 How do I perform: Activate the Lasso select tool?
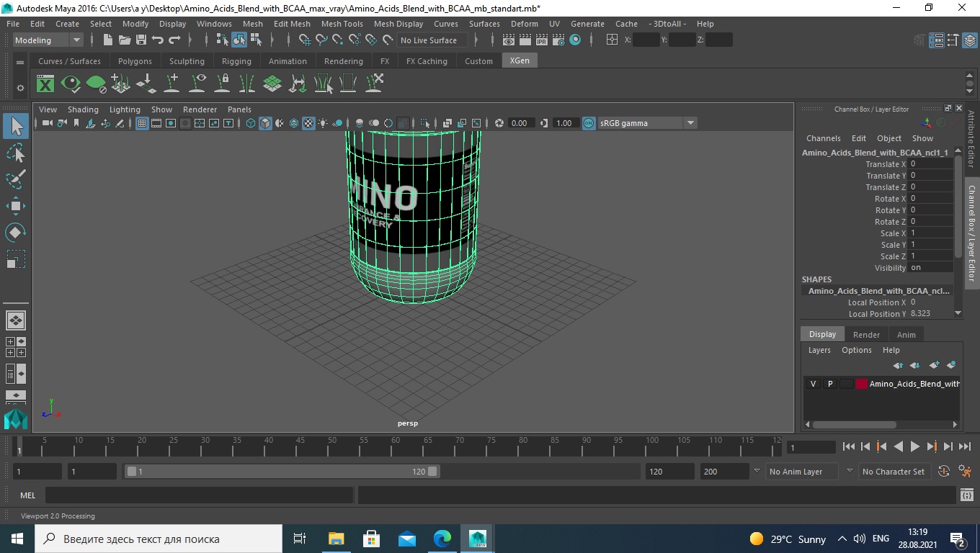[16, 153]
